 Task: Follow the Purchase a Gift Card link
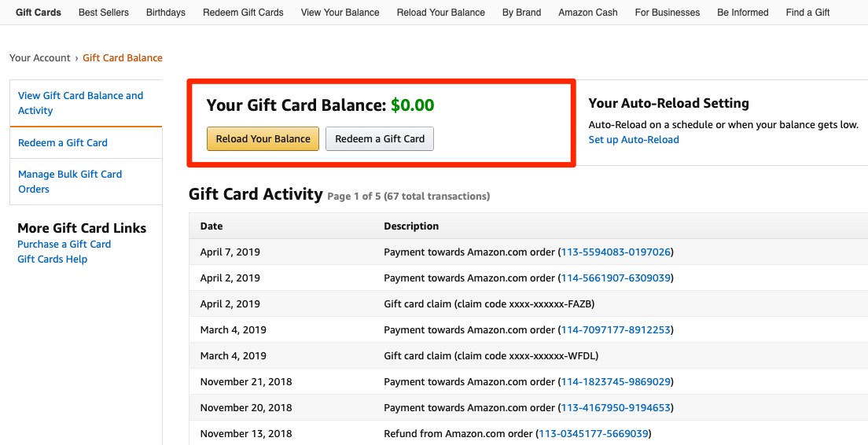point(64,244)
